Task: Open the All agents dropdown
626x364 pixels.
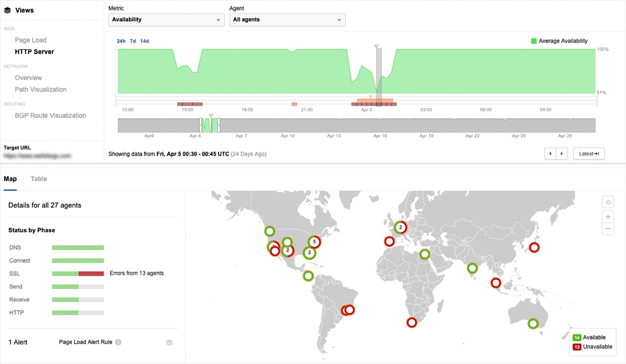Action: coord(287,20)
